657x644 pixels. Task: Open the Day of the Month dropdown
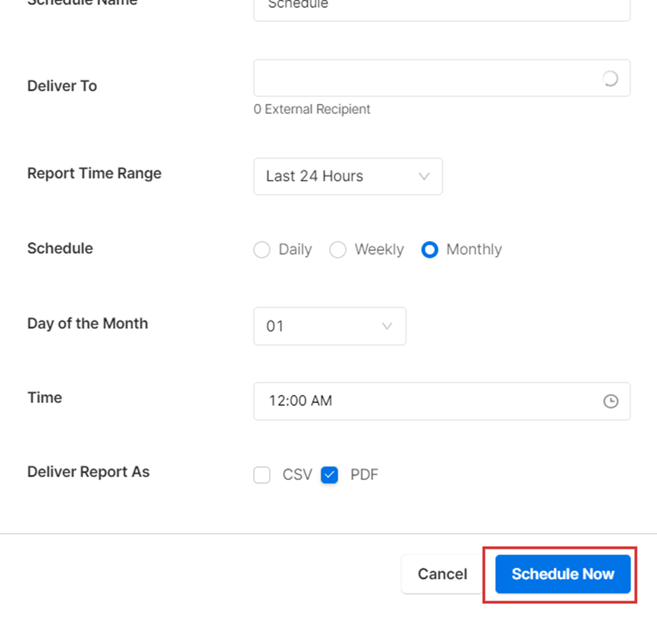pyautogui.click(x=329, y=326)
